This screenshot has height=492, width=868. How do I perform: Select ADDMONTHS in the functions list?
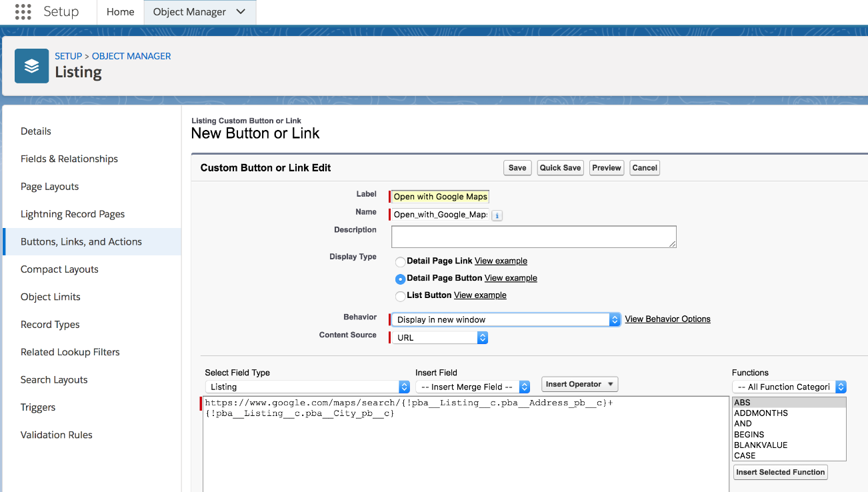[760, 413]
